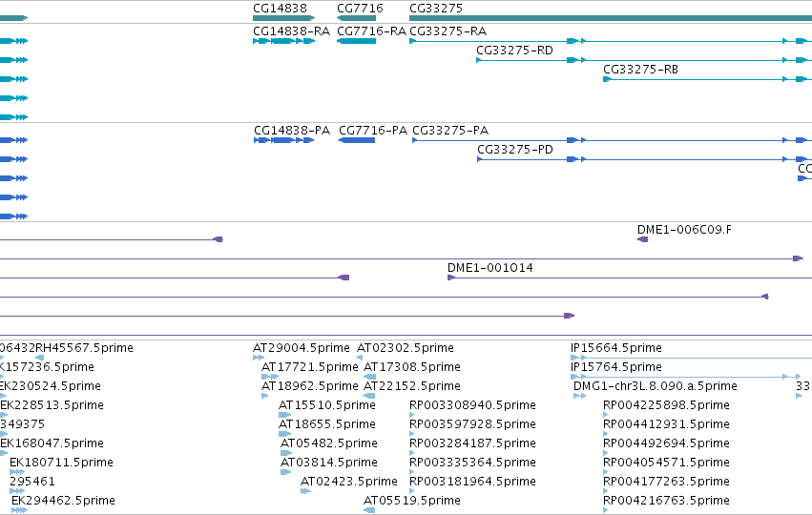Click the 295461 EST label

[32, 482]
